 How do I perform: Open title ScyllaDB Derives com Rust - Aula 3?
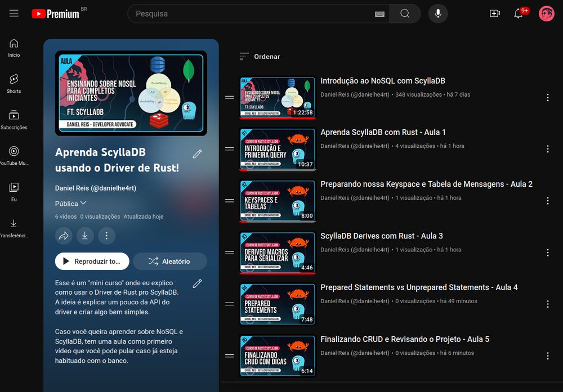[382, 236]
